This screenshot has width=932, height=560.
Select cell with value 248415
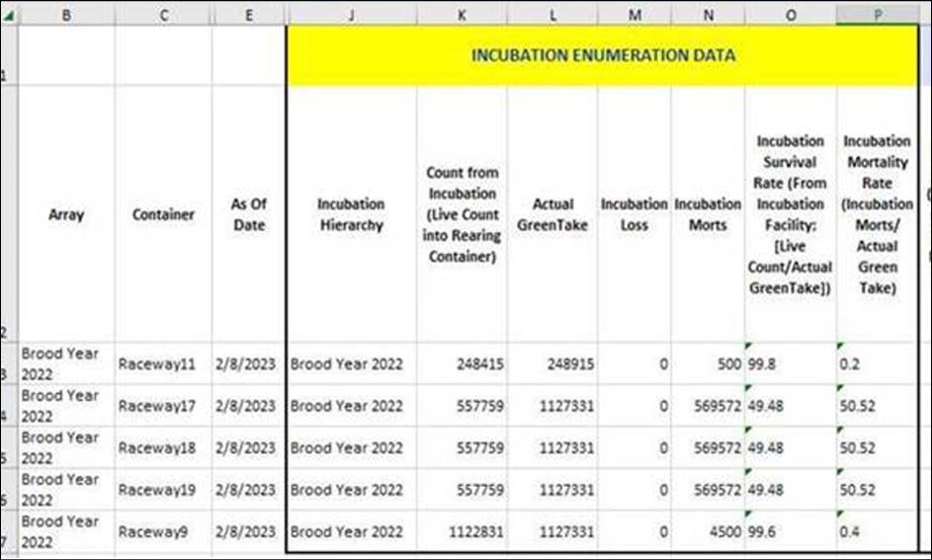pyautogui.click(x=462, y=363)
